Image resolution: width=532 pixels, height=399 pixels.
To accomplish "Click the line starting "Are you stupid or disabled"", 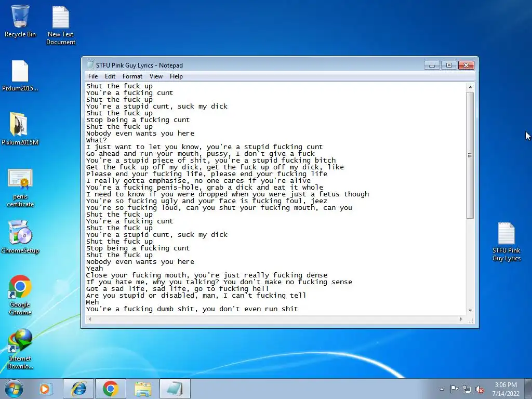I will [196, 296].
